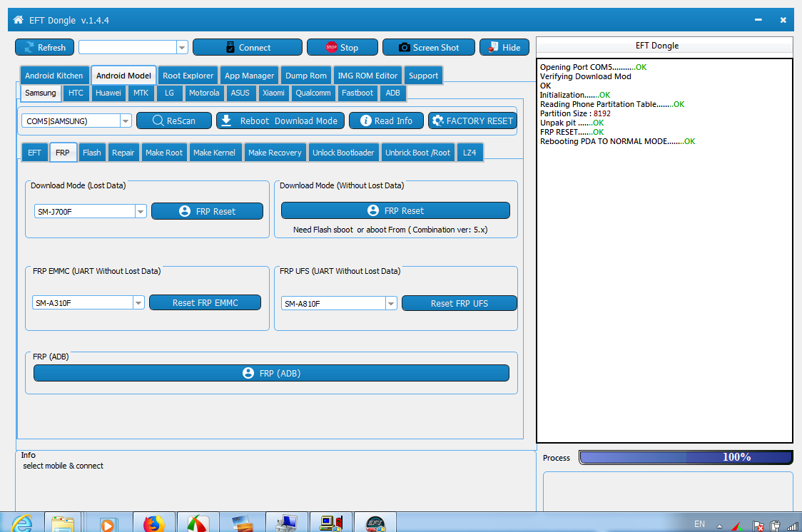The height and width of the screenshot is (532, 802).
Task: Select the Android Model tab
Action: 123,76
